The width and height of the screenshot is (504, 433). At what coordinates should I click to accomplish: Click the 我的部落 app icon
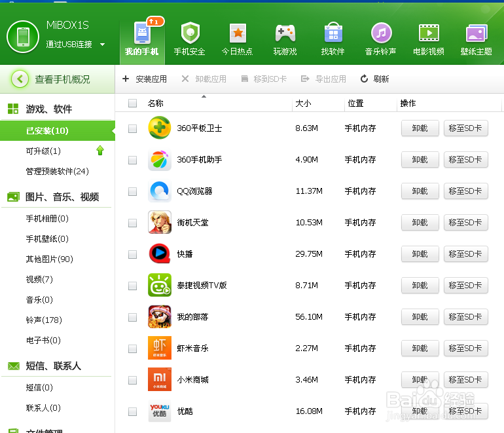[x=160, y=316]
